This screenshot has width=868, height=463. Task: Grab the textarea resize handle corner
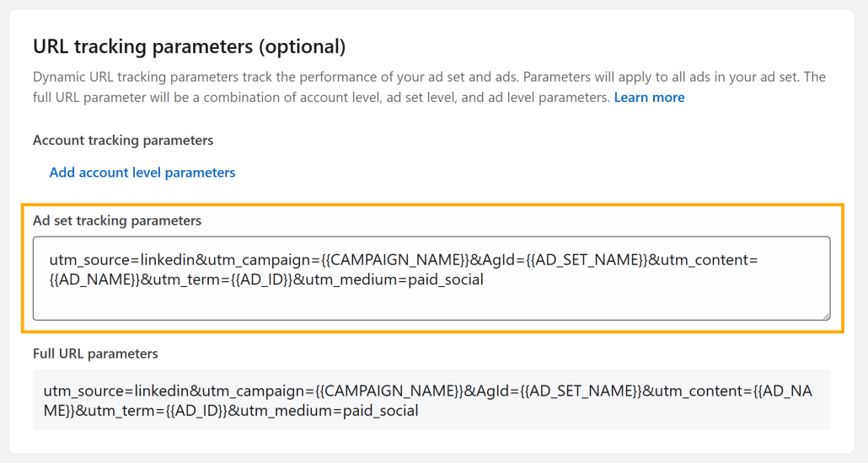tap(825, 316)
